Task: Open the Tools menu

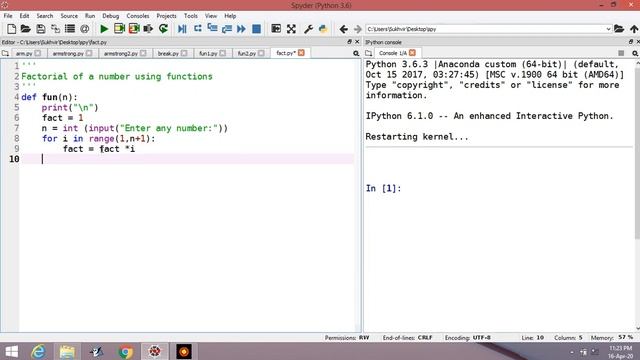Action: (x=191, y=16)
